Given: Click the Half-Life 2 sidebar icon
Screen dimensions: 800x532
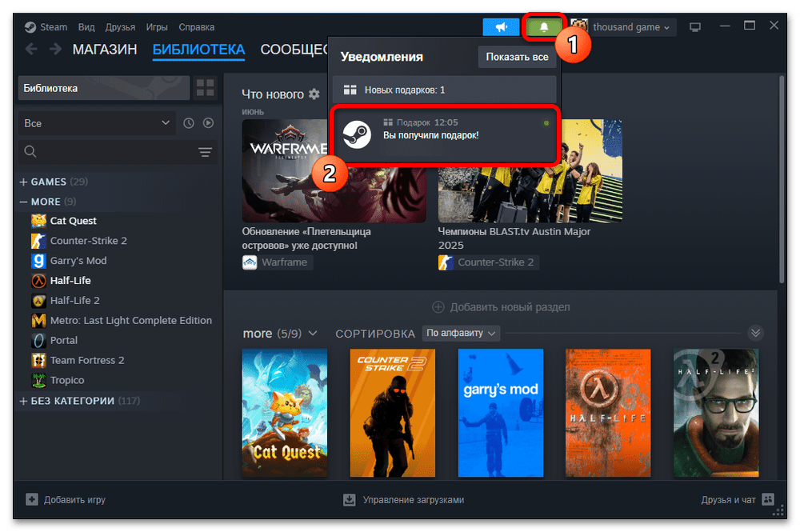Looking at the screenshot, I should coord(38,301).
